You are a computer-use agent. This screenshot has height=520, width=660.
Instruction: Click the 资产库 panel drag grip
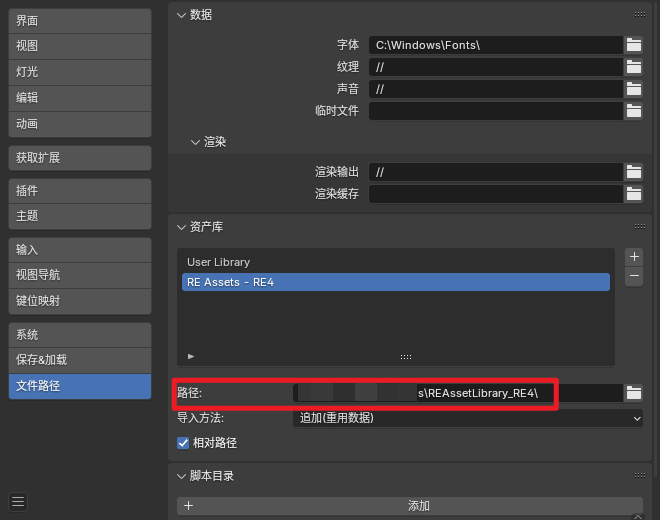click(640, 227)
